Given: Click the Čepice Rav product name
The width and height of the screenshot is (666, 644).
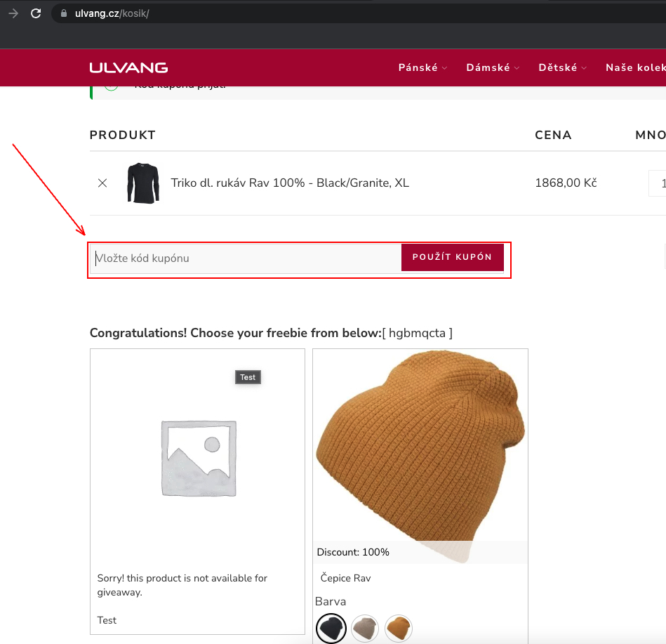Looking at the screenshot, I should (345, 578).
